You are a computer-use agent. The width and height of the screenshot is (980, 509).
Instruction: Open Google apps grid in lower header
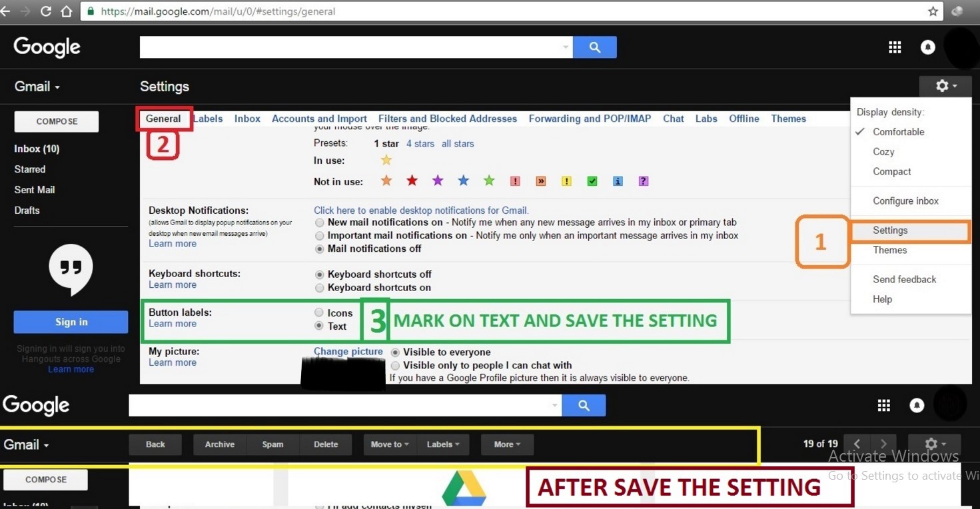pos(884,405)
